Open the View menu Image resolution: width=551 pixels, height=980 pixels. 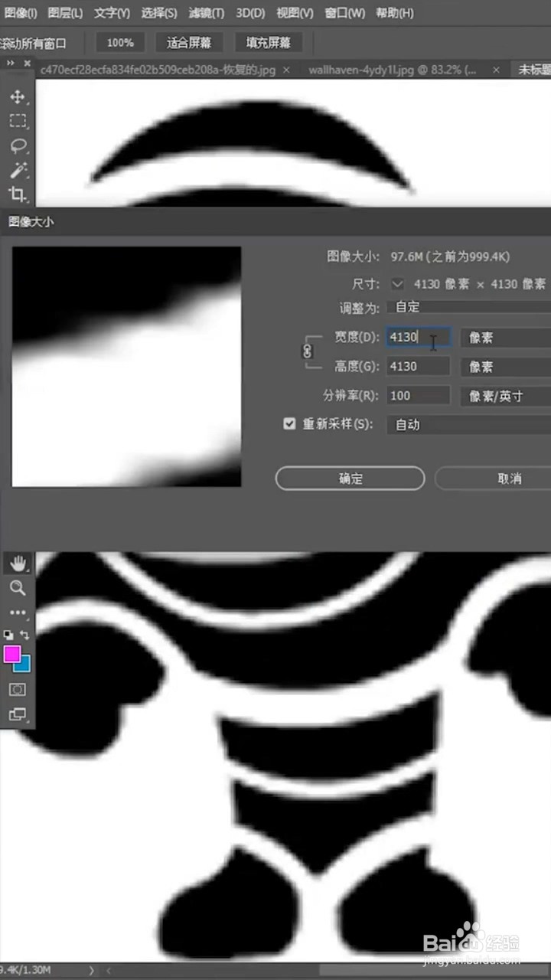coord(295,13)
